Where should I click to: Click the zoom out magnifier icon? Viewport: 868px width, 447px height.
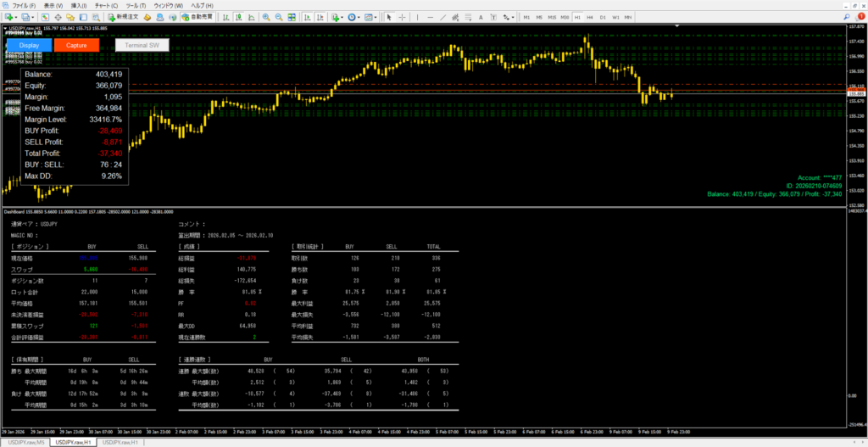point(279,17)
